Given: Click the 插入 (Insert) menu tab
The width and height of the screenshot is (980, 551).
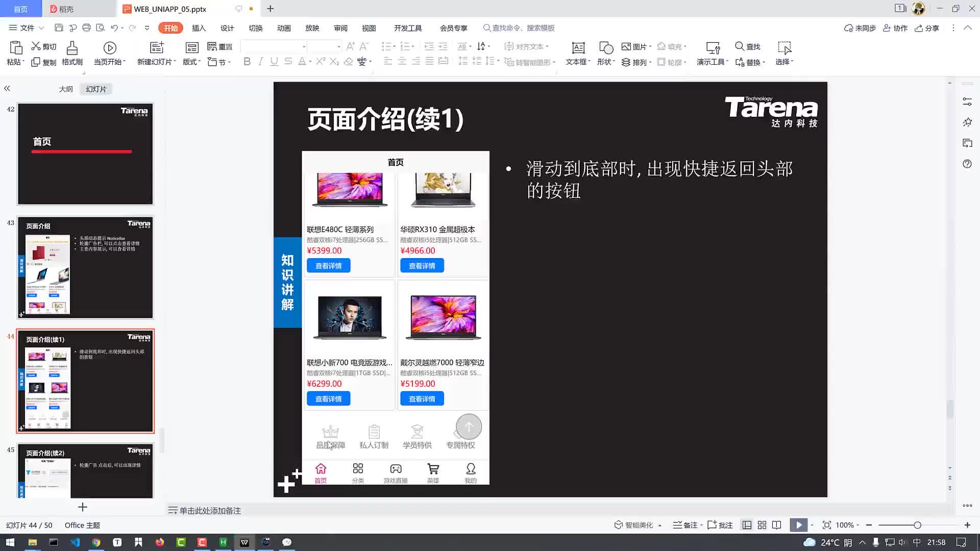Looking at the screenshot, I should coord(199,28).
